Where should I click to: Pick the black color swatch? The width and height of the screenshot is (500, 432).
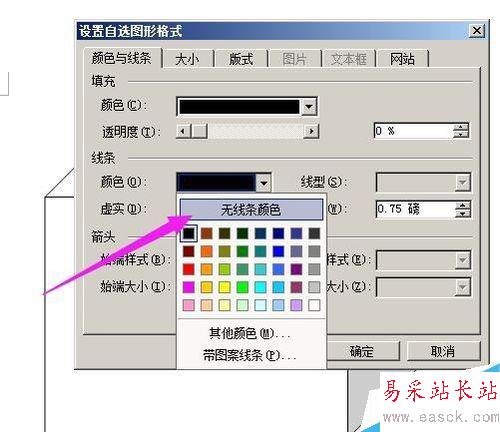(189, 233)
